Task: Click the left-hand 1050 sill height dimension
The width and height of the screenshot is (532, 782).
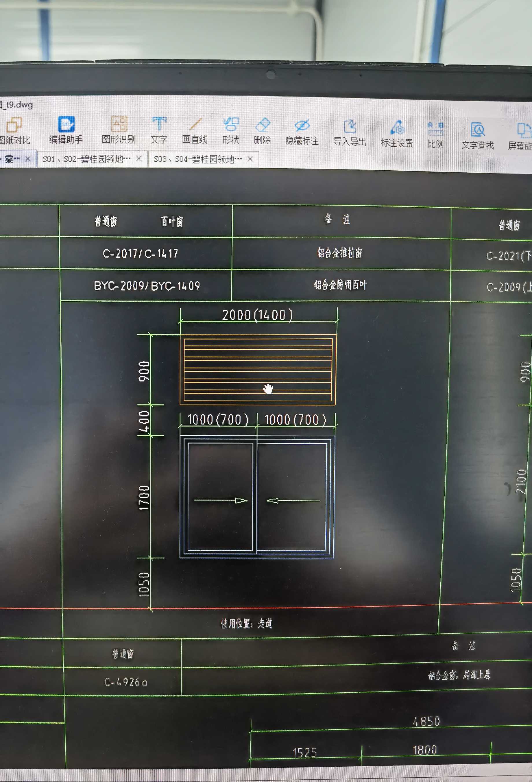Action: coord(144,584)
